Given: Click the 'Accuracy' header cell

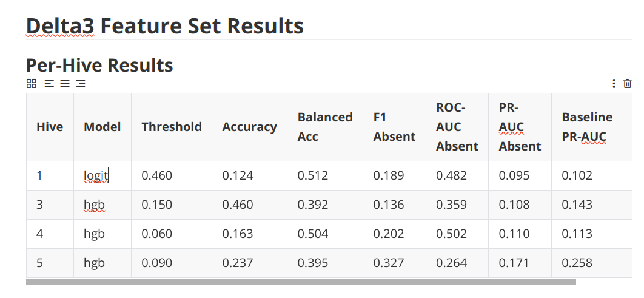Looking at the screenshot, I should (x=249, y=127).
